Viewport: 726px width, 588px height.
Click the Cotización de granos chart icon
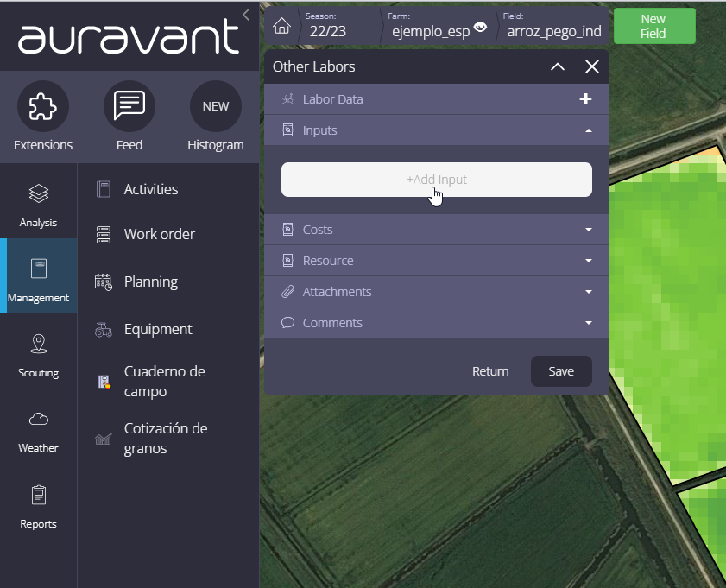click(x=104, y=439)
